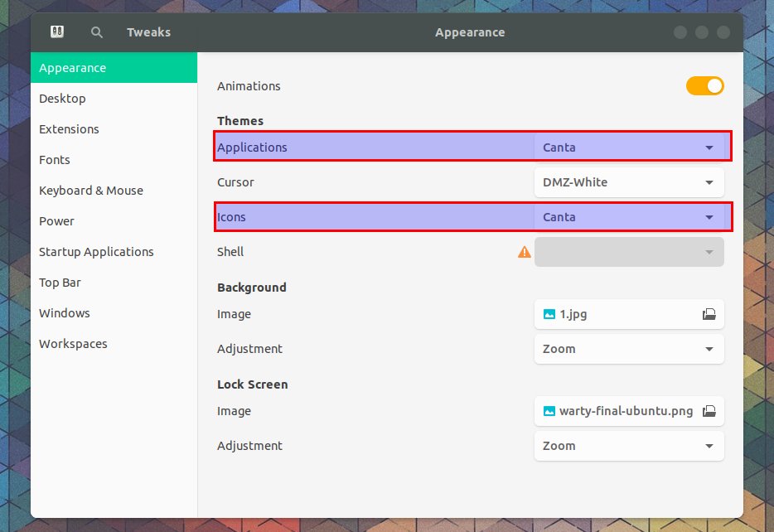Viewport: 774px width, 532px height.
Task: Click the search icon in the header bar
Action: click(96, 32)
